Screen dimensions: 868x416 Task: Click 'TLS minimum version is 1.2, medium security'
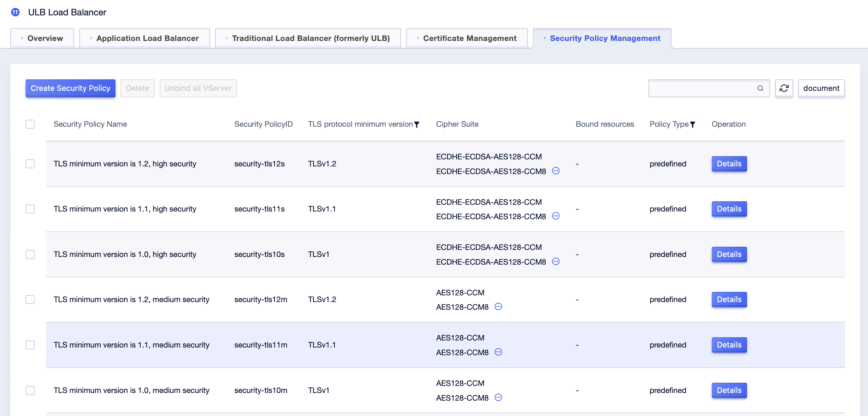(132, 300)
